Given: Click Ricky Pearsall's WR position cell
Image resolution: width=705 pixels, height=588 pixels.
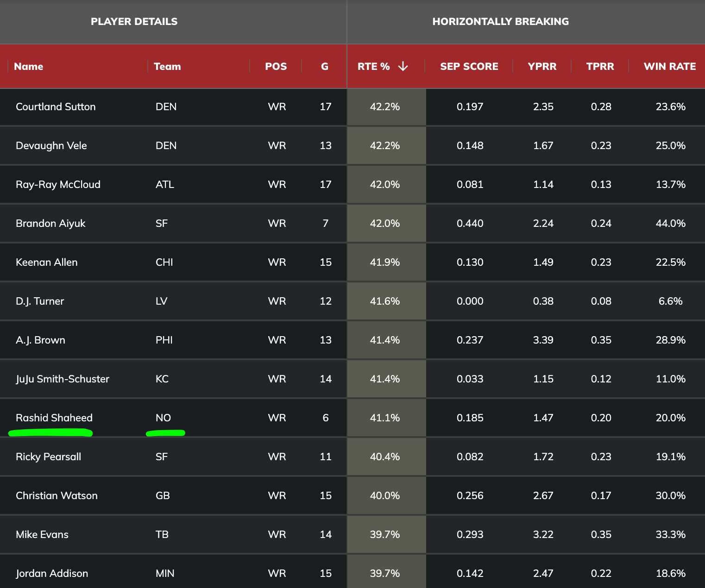Looking at the screenshot, I should tap(277, 457).
